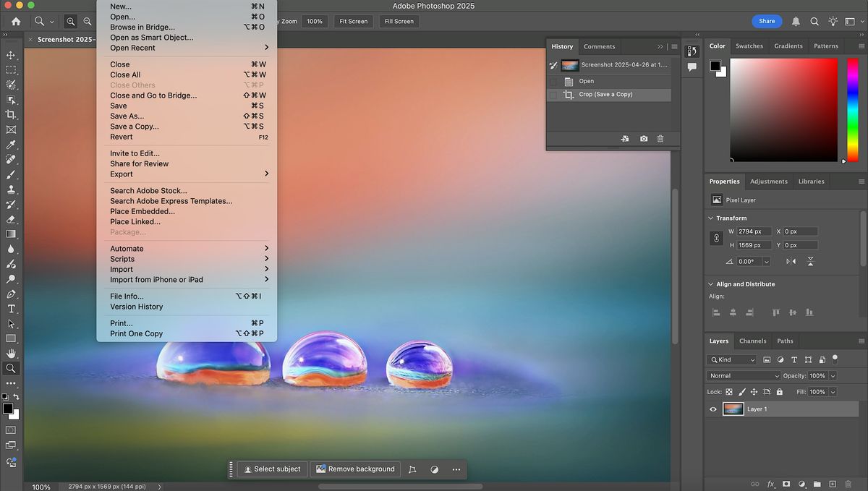Click the Move tool icon
The image size is (868, 491).
click(11, 55)
